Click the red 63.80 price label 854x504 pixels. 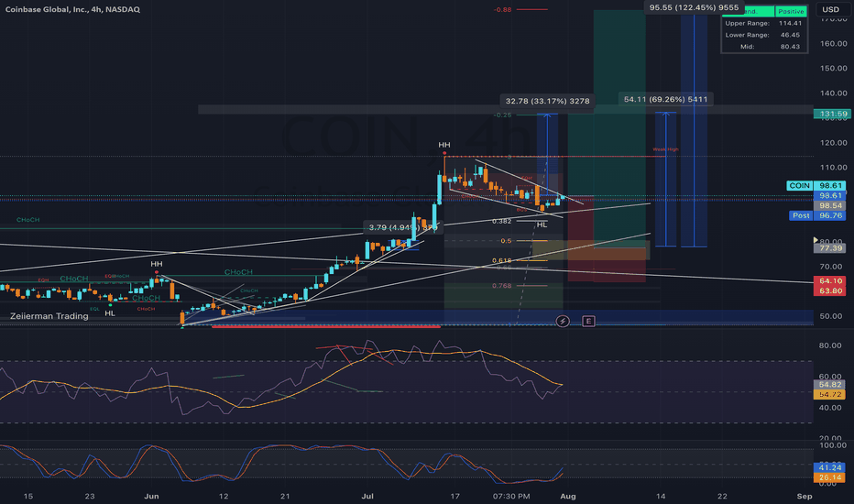click(829, 290)
